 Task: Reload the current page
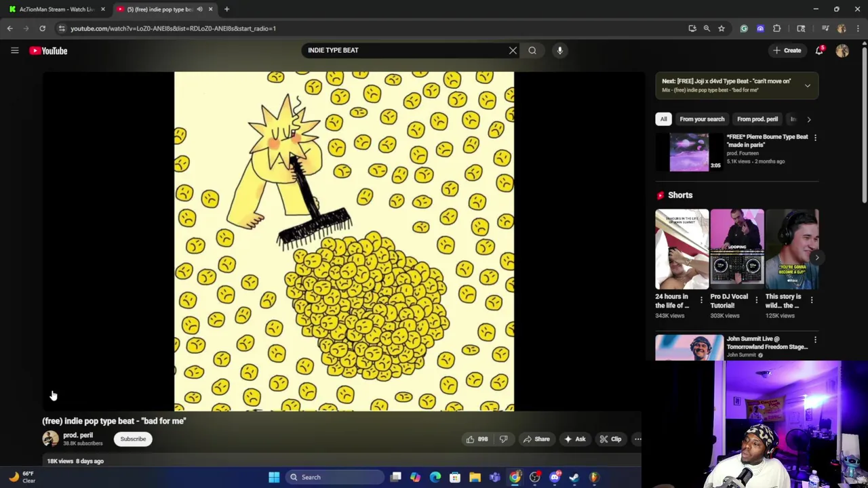click(42, 28)
